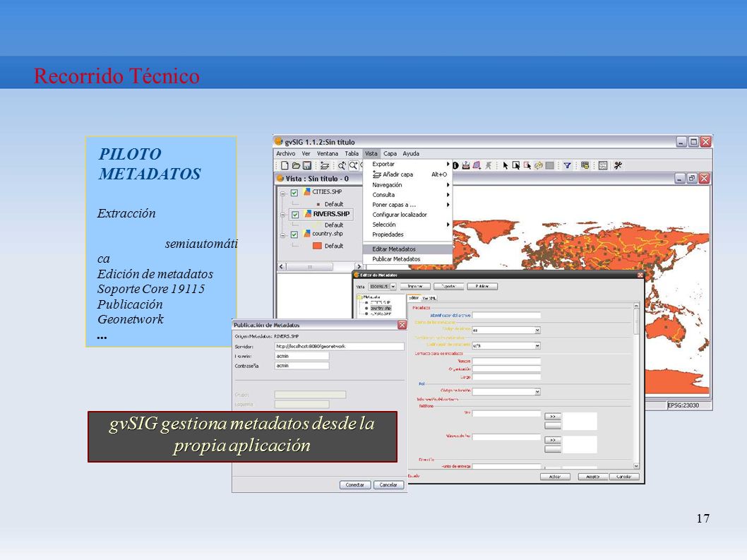Click the gray square clear-selection icon
747x560 pixels.
550,165
